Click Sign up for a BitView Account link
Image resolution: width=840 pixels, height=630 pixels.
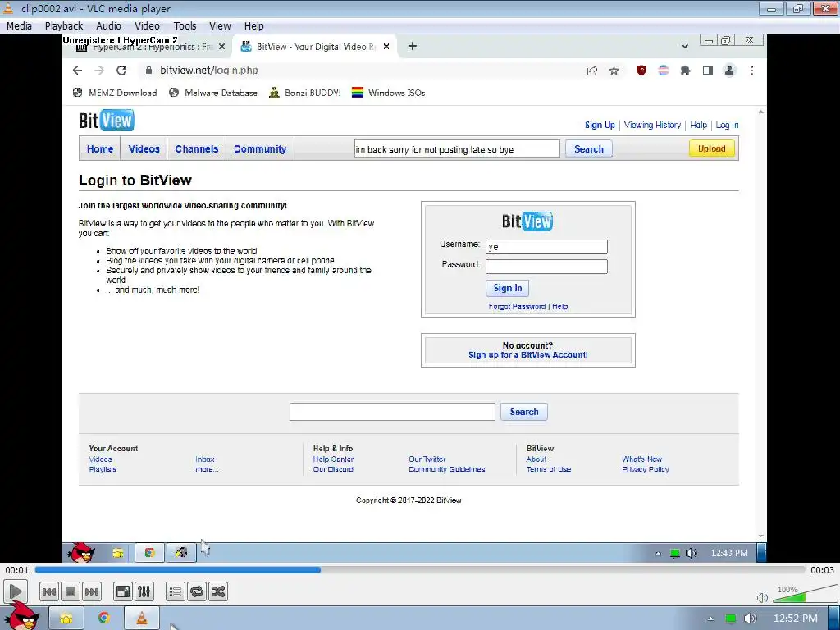[x=528, y=354]
